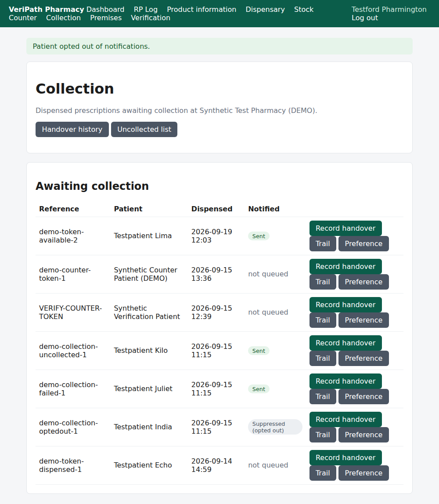The image size is (439, 504).
Task: Open Preference for Testpatient Lima
Action: tap(363, 243)
